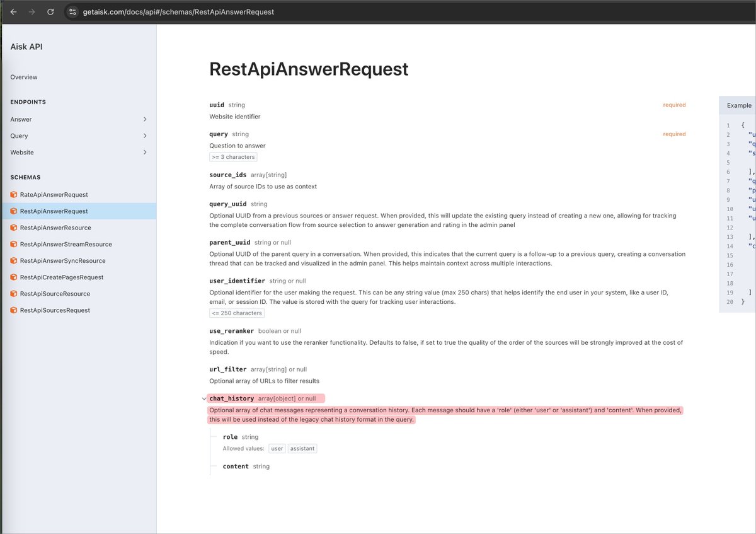756x534 pixels.
Task: Expand the Website endpoint chevron
Action: (x=145, y=152)
